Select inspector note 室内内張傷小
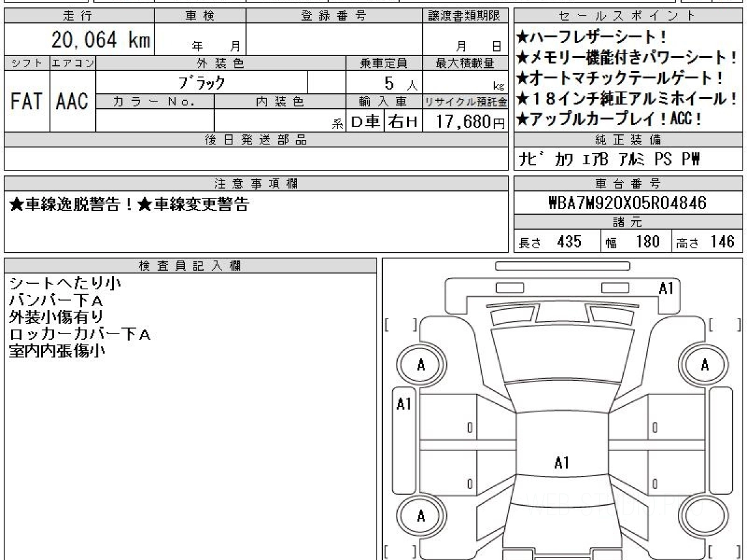Image resolution: width=747 pixels, height=560 pixels. tap(57, 350)
